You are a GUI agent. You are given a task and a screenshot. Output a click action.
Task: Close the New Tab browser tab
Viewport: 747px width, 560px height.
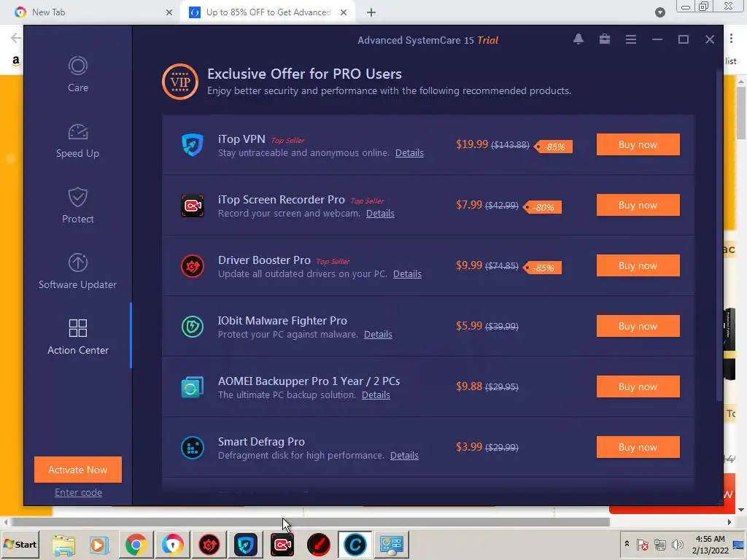click(169, 12)
